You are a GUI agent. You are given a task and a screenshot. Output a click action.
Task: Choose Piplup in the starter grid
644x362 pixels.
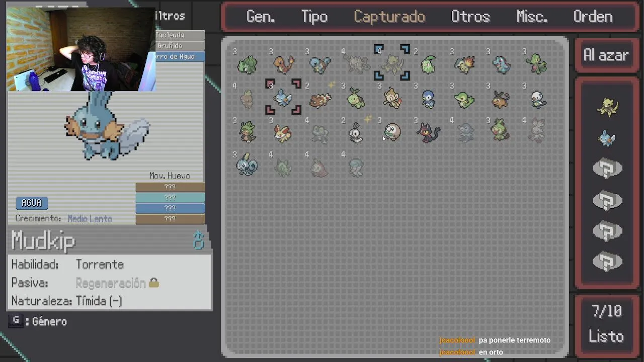(428, 99)
